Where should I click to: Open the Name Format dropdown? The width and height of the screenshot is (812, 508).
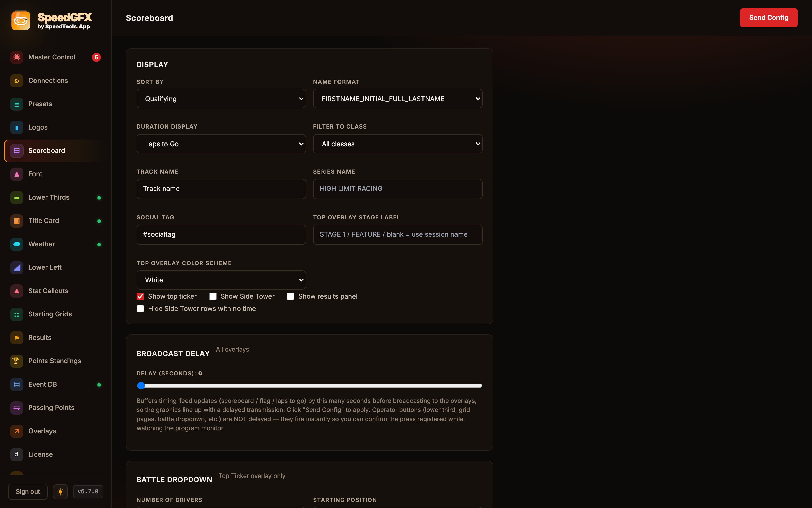[x=398, y=99]
